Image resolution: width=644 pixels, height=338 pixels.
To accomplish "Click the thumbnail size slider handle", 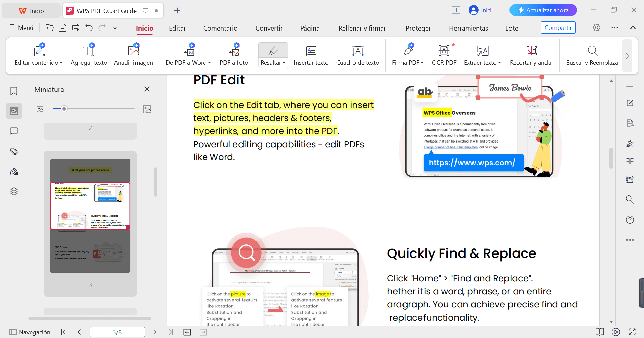I will coord(64,109).
